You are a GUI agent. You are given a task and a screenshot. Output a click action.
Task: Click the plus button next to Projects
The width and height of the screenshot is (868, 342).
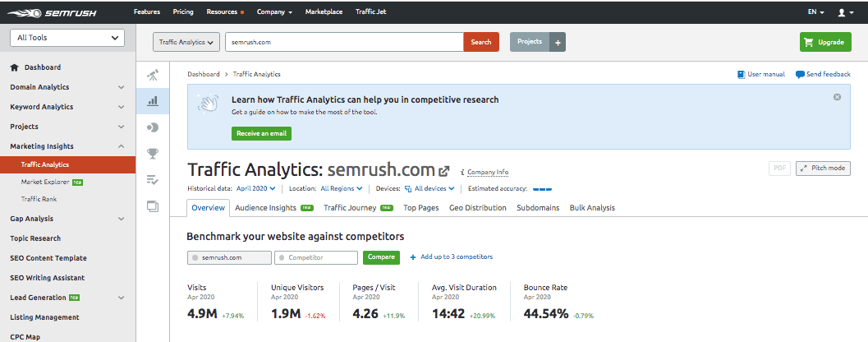558,42
